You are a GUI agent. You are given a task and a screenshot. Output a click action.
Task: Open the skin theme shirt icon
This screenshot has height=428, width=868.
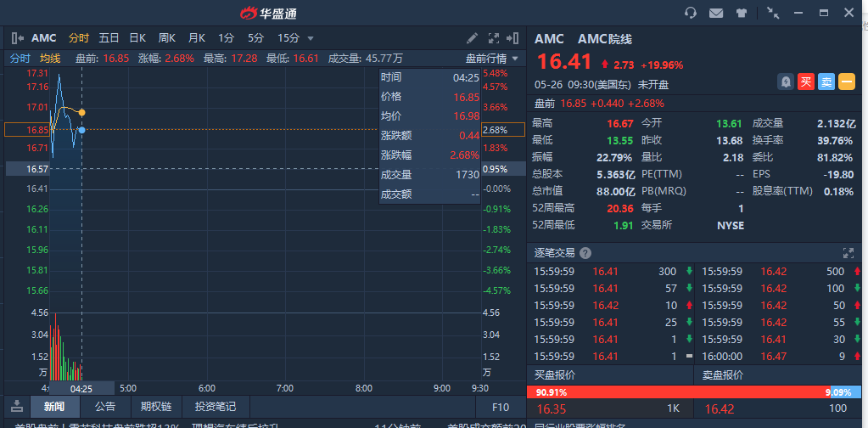pos(742,13)
